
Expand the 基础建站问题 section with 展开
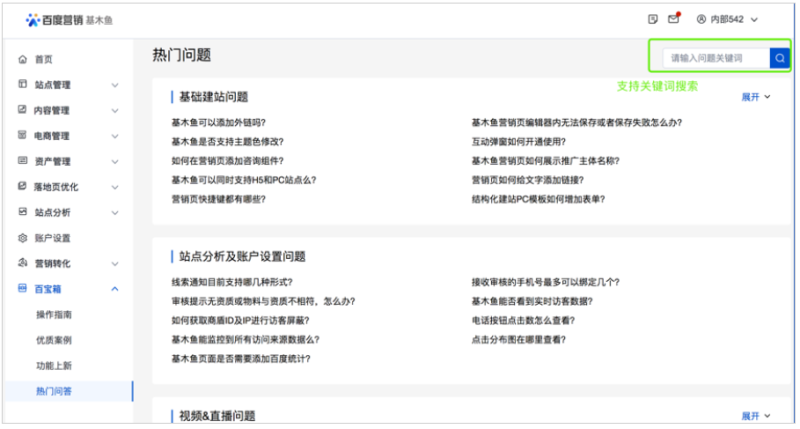pyautogui.click(x=755, y=97)
